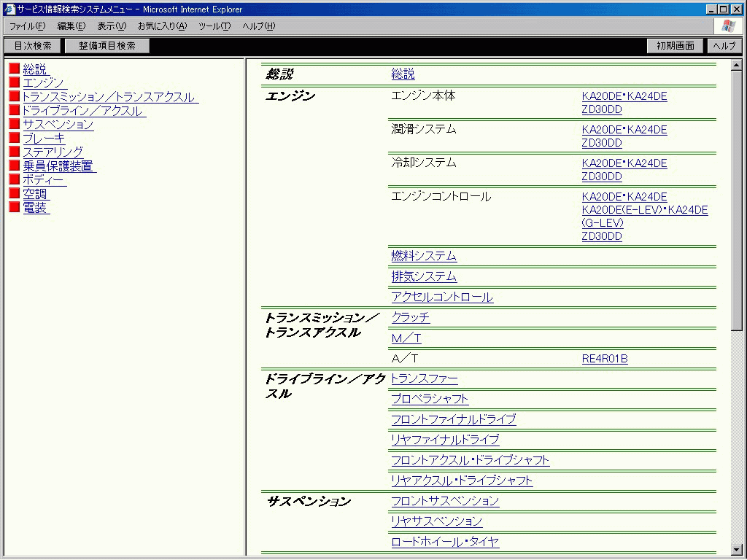The width and height of the screenshot is (747, 560).
Task: Click the red square icon beside 総説
Action: coord(15,69)
